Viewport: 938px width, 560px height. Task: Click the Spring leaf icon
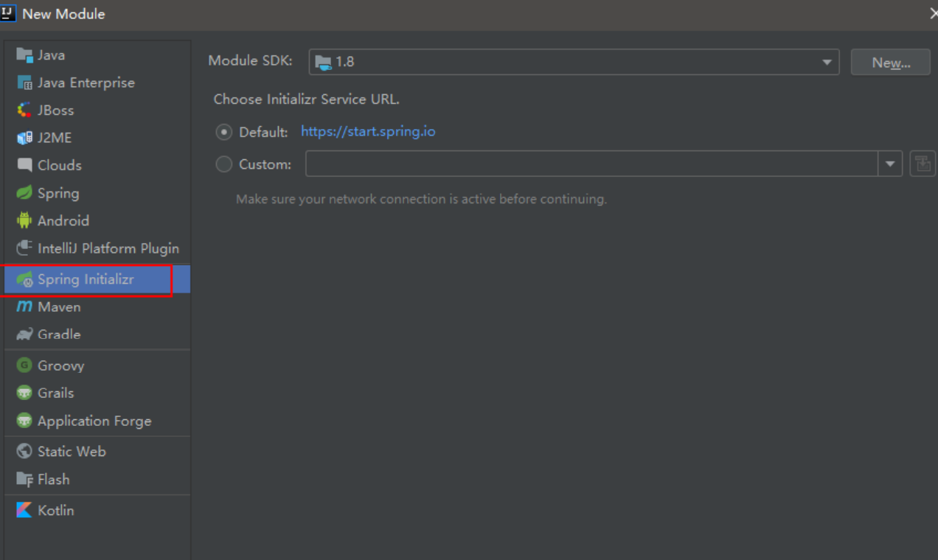24,193
